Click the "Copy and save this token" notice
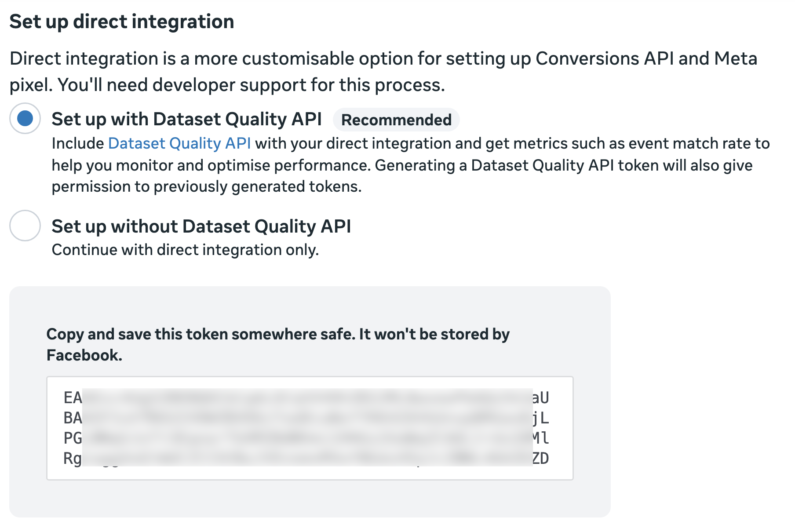The width and height of the screenshot is (795, 532). coord(278,334)
